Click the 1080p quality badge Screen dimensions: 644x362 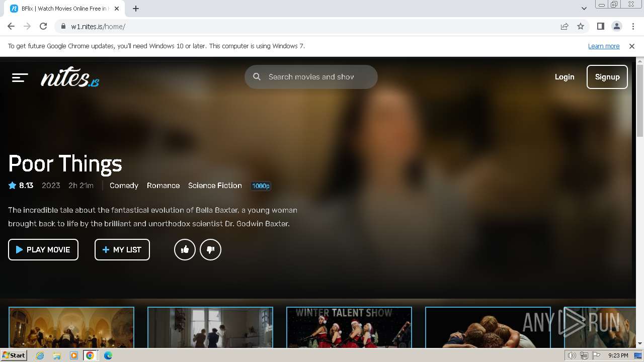pos(261,186)
